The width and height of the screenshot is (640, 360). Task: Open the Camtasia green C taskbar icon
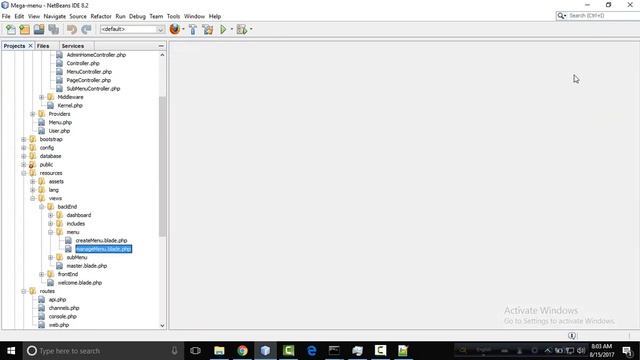point(289,351)
